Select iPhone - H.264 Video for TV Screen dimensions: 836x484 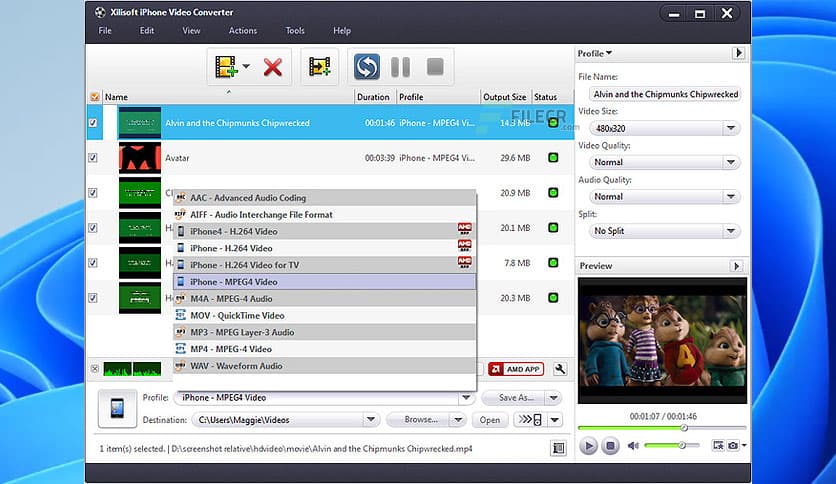coord(324,265)
